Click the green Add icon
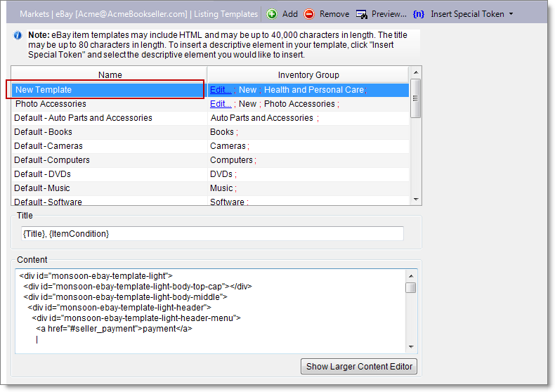The height and width of the screenshot is (392, 555). tap(272, 14)
